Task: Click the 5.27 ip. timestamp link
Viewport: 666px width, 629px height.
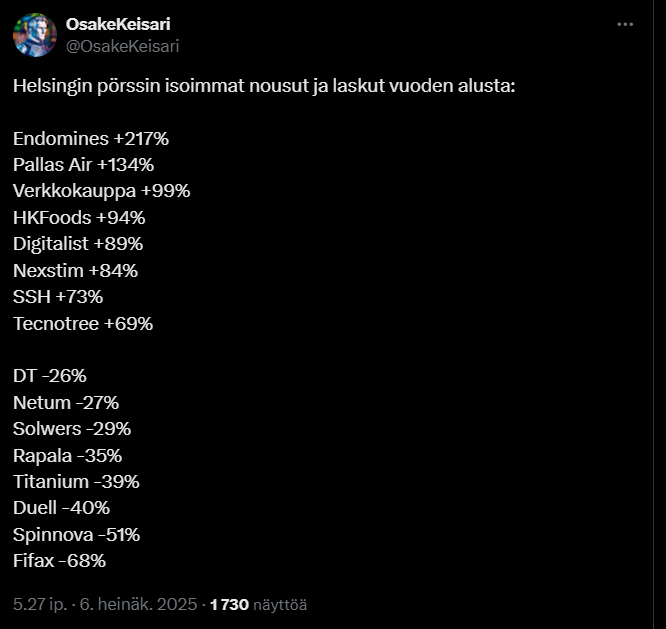Action: click(40, 604)
